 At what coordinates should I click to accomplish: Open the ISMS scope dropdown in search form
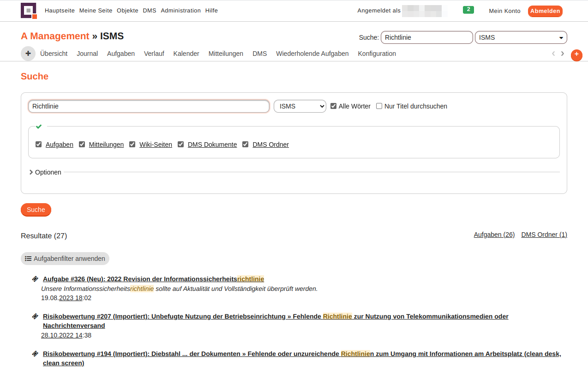point(300,106)
